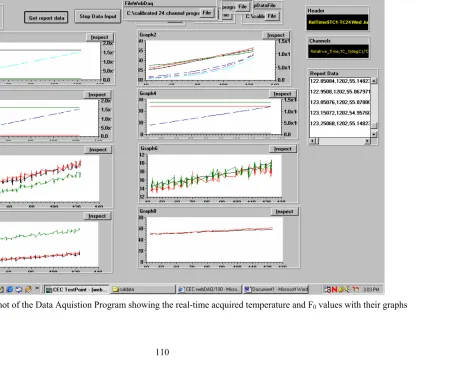The image size is (468, 385).
Task: Click Report Data vertical scroll thumb
Action: [x=374, y=125]
